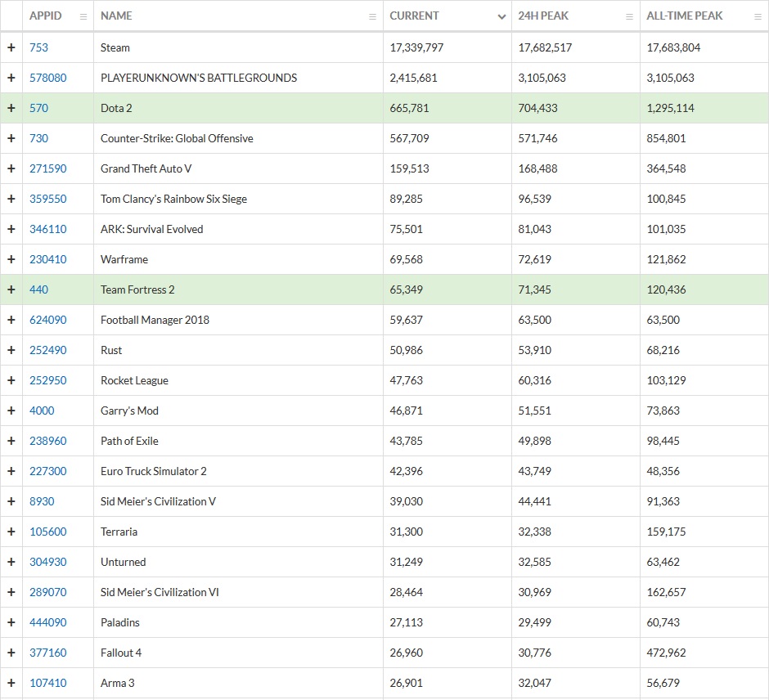This screenshot has width=769, height=700.
Task: Select Terraria all-time peak 159,175
Action: (x=666, y=532)
